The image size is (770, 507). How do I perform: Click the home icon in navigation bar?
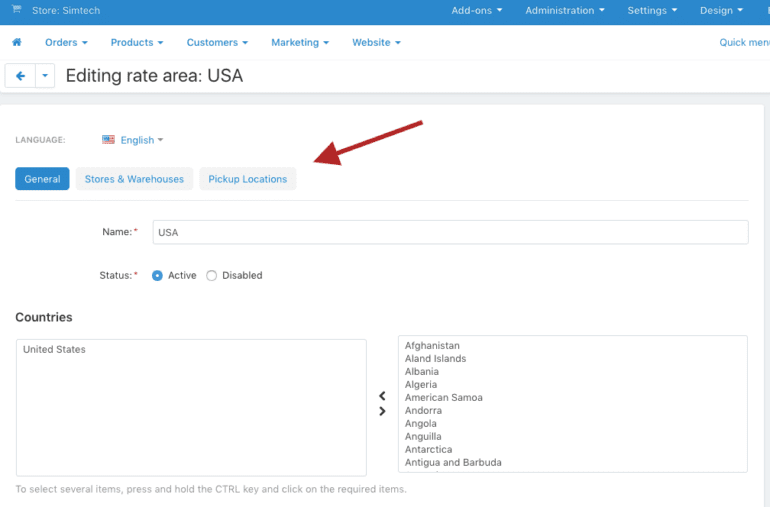point(17,43)
